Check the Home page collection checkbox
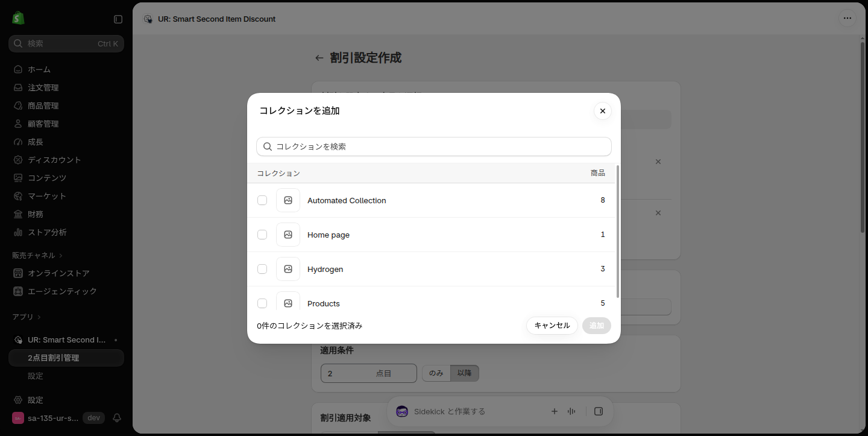Viewport: 868px width, 436px height. [x=262, y=235]
